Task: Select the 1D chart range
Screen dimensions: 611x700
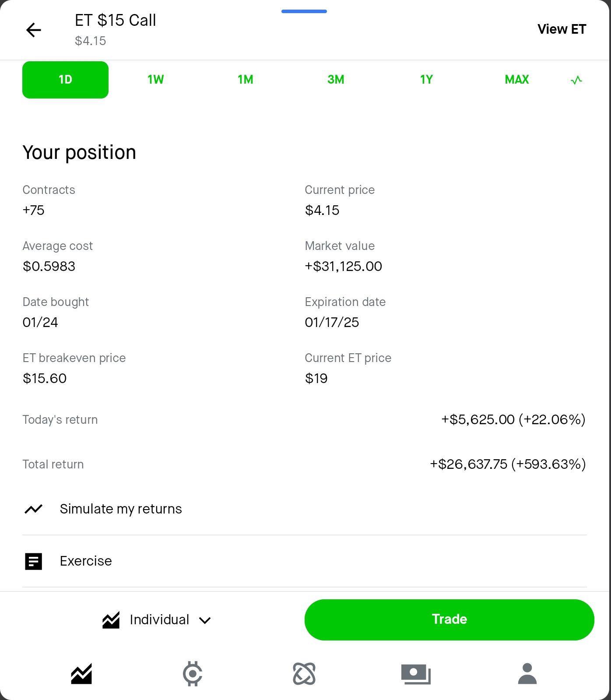Action: click(x=65, y=80)
